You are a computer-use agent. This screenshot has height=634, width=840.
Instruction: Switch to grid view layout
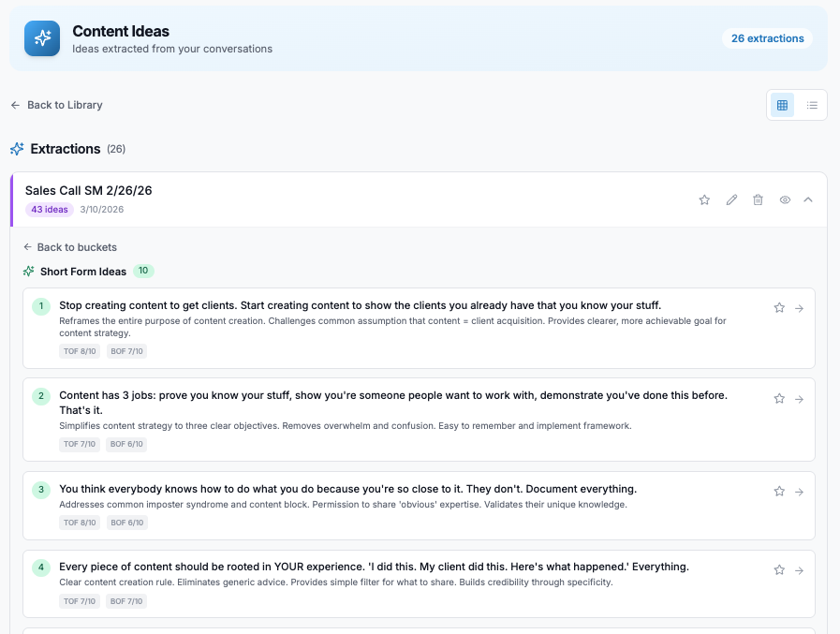(x=783, y=105)
